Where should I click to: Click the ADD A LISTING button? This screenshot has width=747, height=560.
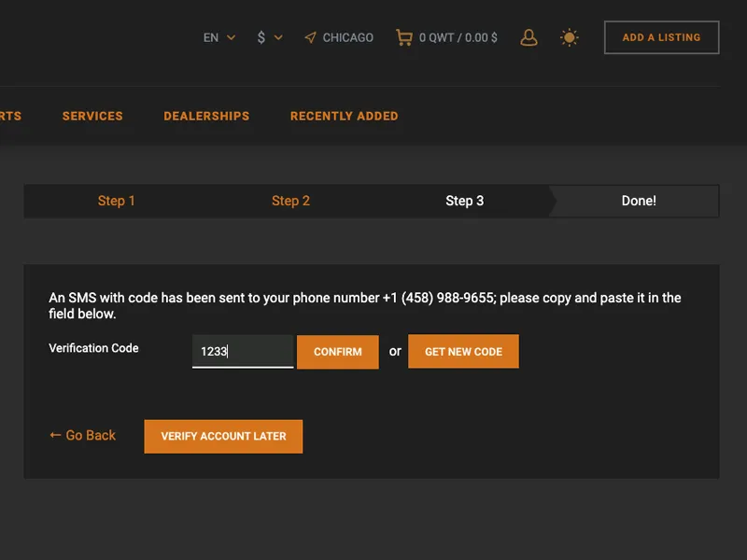662,37
